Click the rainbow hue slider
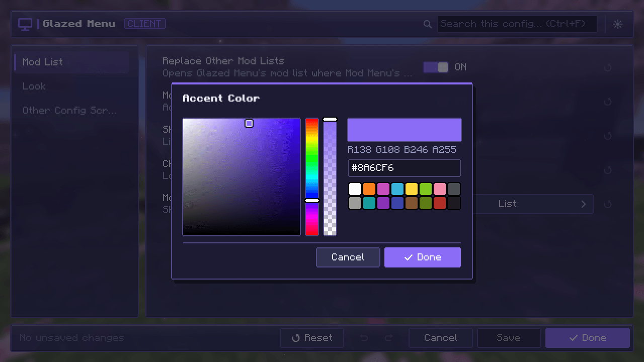The image size is (644, 362). click(x=312, y=177)
